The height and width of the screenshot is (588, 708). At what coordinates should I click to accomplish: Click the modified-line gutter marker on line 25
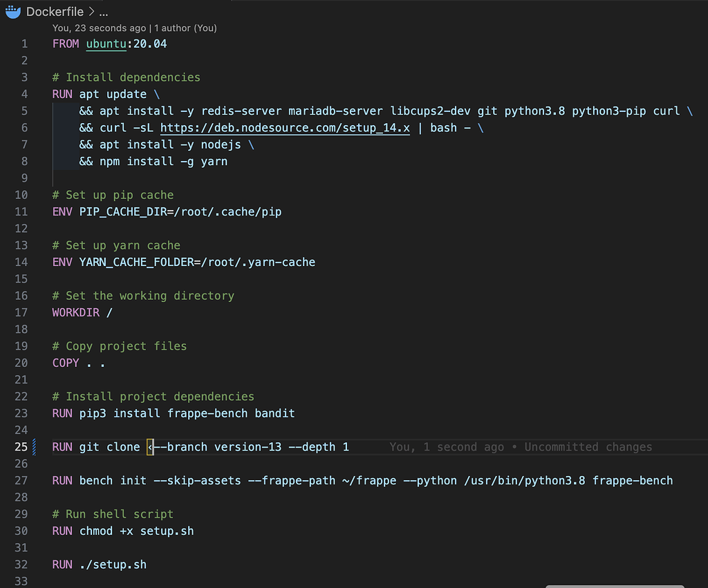[35, 447]
